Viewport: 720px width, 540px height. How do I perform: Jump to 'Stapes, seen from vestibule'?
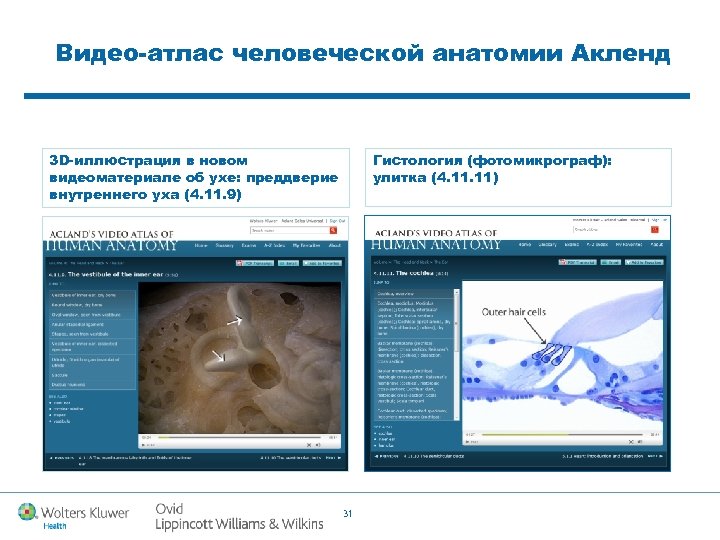point(92,334)
